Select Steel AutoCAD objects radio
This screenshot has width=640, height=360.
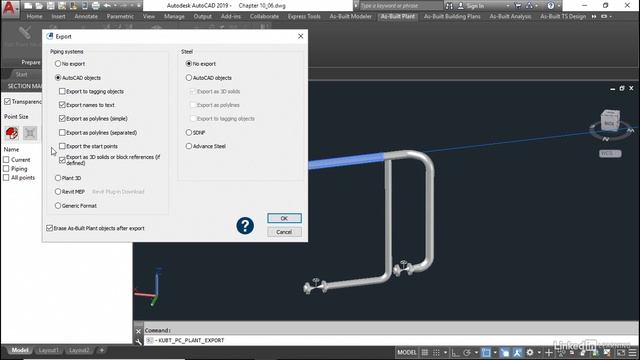click(189, 78)
